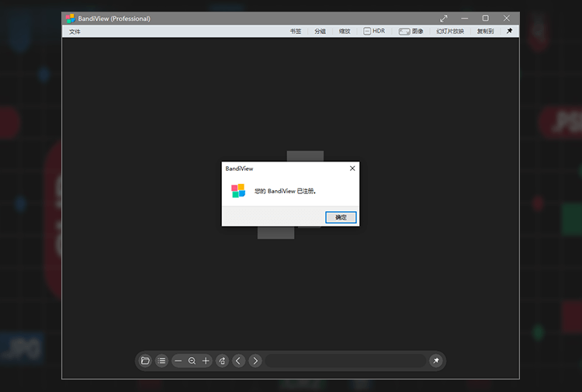
Task: Pin the bottom toolbar with pin icon
Action: (x=436, y=361)
